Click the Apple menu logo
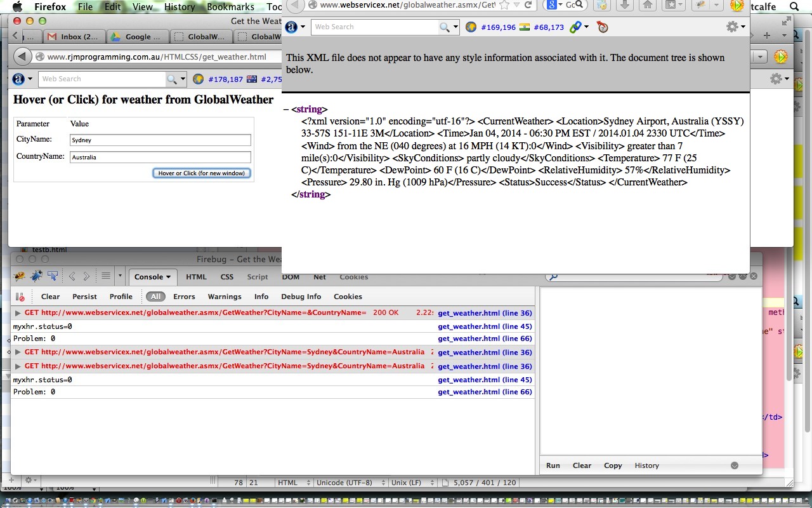The width and height of the screenshot is (812, 508). click(17, 6)
